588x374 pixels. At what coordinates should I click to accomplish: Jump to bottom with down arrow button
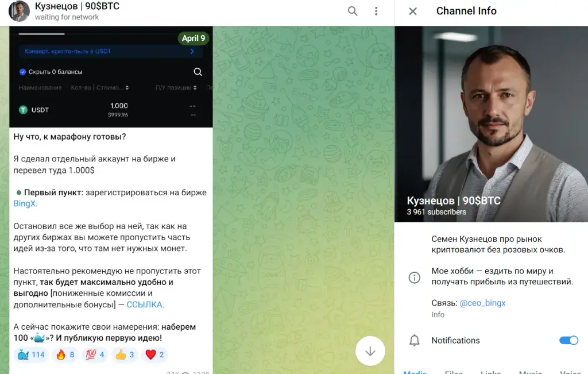pyautogui.click(x=370, y=351)
